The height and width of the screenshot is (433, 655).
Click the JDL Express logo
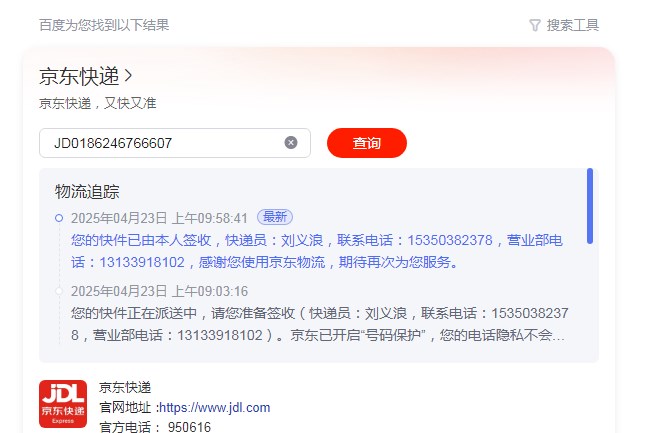point(63,404)
